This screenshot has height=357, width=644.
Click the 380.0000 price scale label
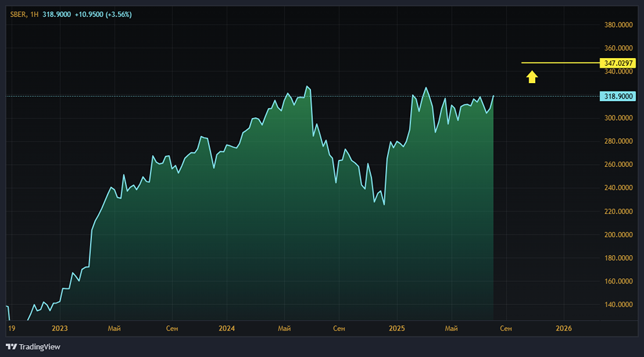click(616, 25)
